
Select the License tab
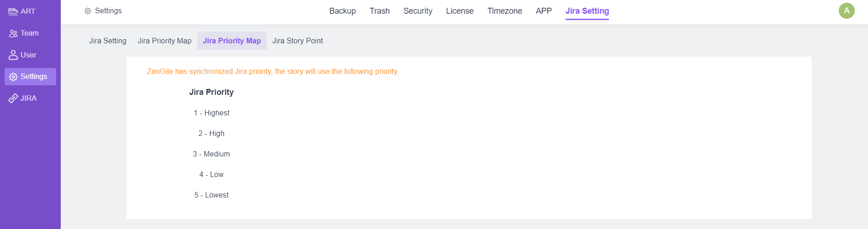coord(460,11)
